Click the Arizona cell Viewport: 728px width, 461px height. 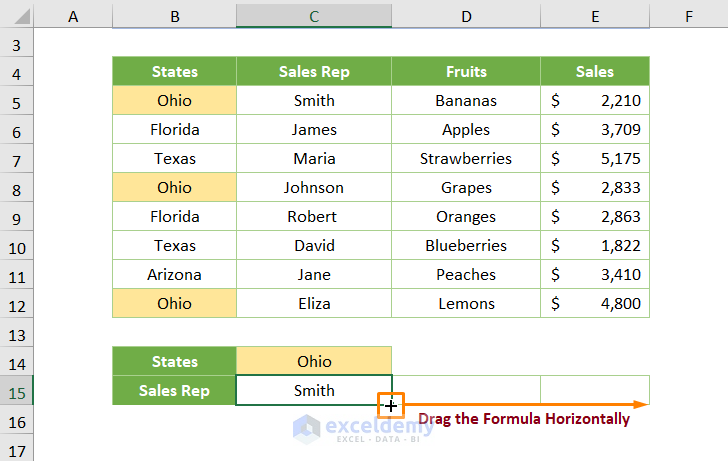pyautogui.click(x=174, y=275)
